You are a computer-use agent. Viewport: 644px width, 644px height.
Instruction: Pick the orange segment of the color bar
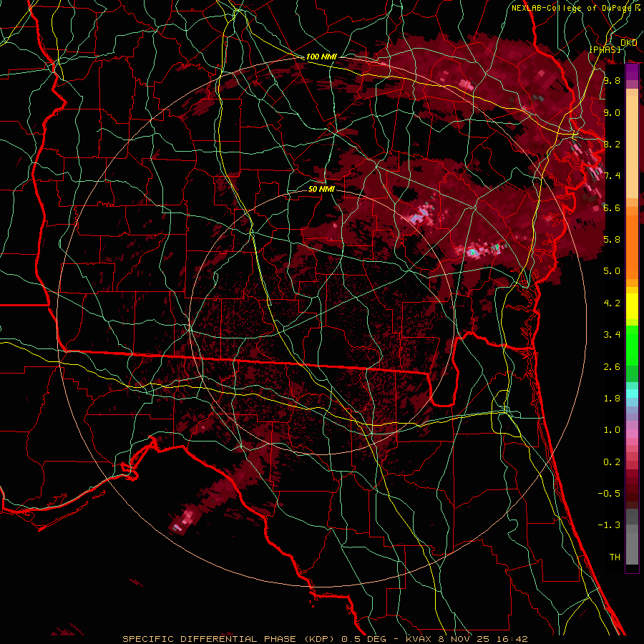point(632,246)
